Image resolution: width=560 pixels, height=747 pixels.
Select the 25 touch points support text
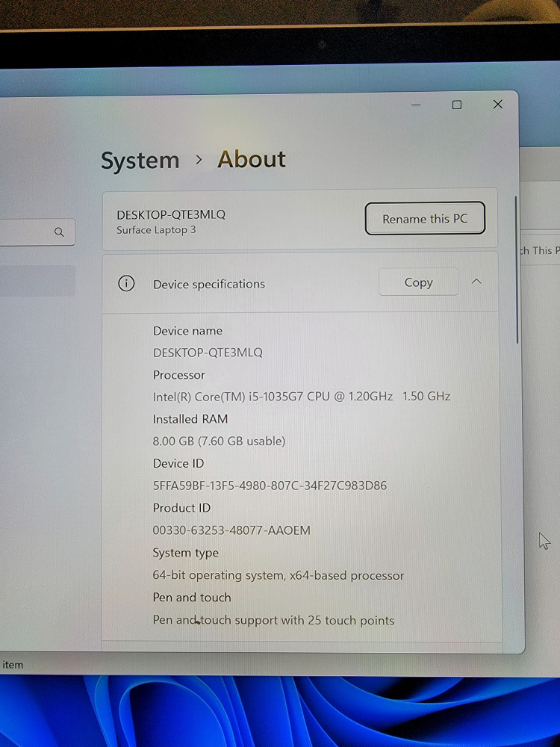point(273,620)
